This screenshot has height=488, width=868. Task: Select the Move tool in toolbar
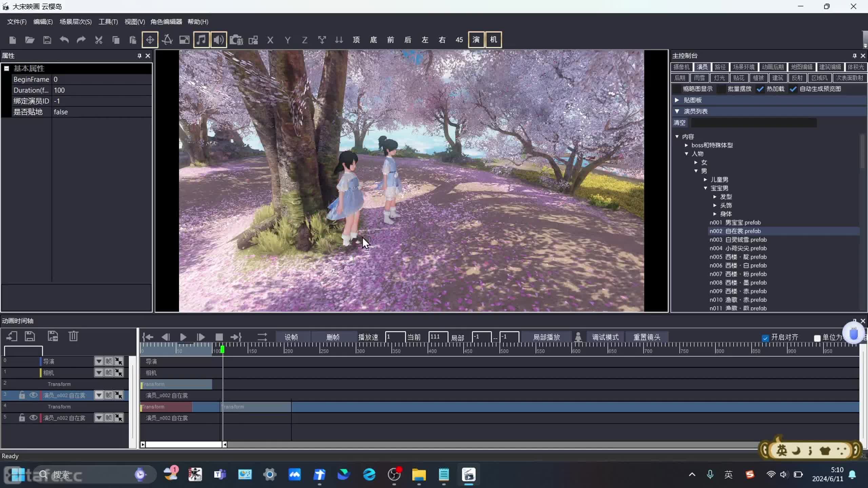tap(150, 40)
